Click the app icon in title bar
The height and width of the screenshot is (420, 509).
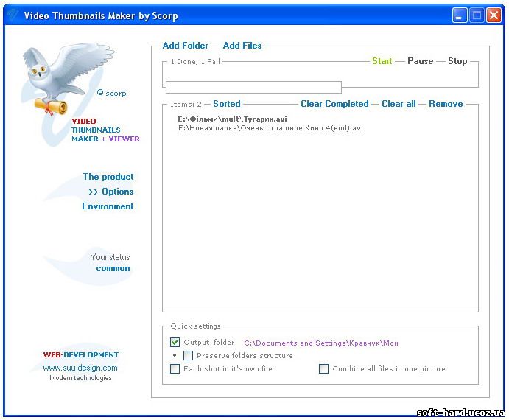point(13,15)
